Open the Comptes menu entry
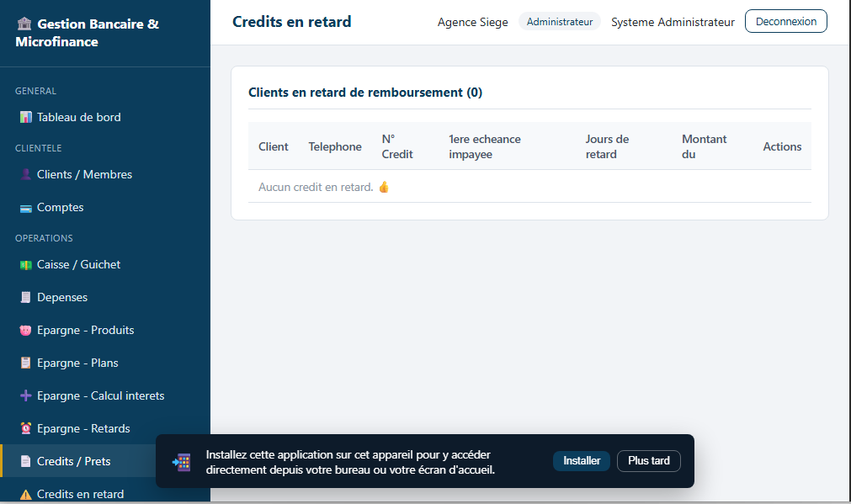Screen dimensions: 851x504 coord(105,207)
